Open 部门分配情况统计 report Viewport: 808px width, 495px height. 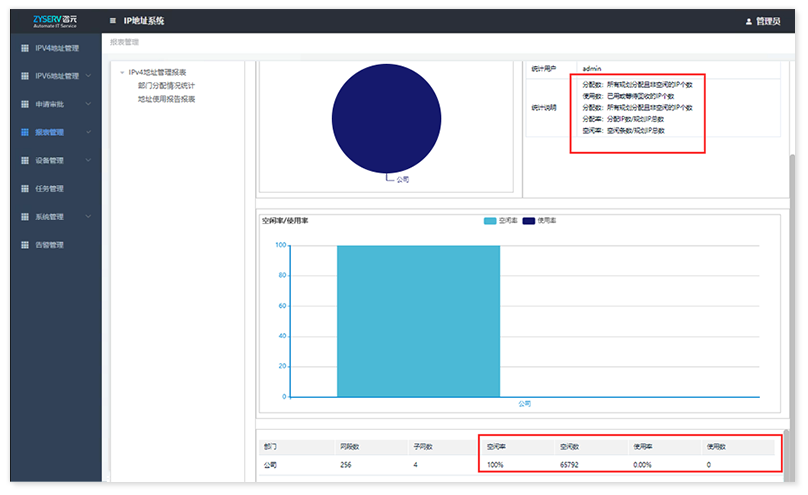pos(166,86)
